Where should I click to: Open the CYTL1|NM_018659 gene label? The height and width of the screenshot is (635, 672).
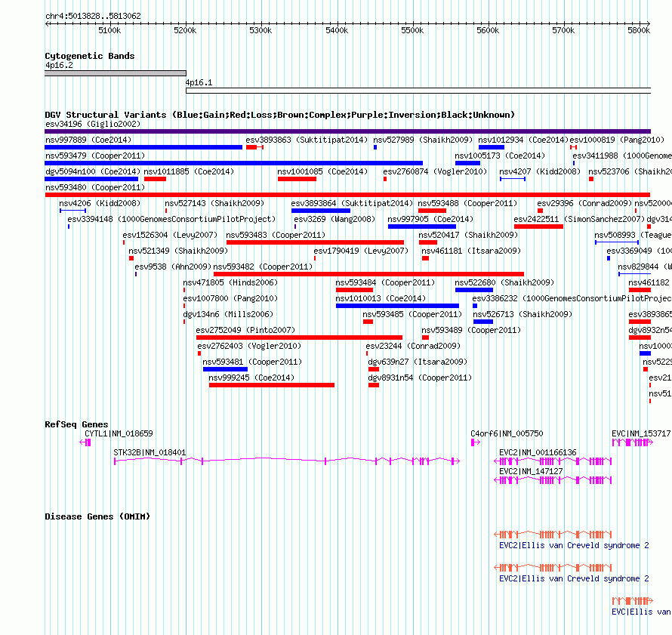tap(119, 433)
